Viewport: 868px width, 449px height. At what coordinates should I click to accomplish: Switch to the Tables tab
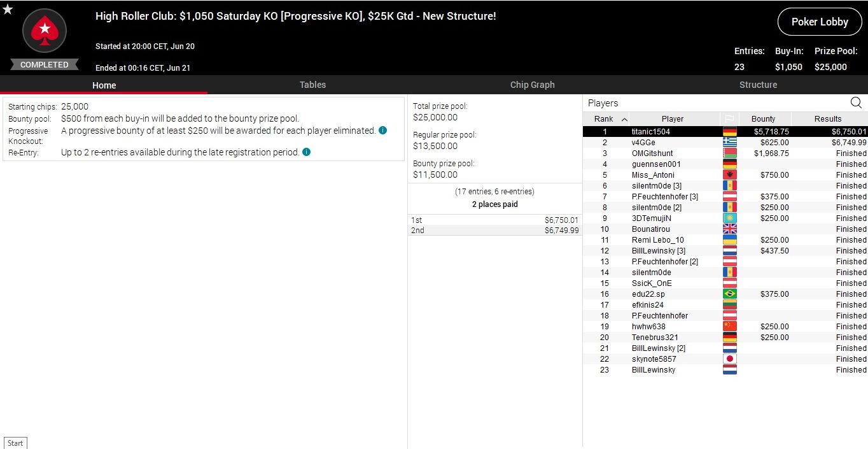pos(312,85)
